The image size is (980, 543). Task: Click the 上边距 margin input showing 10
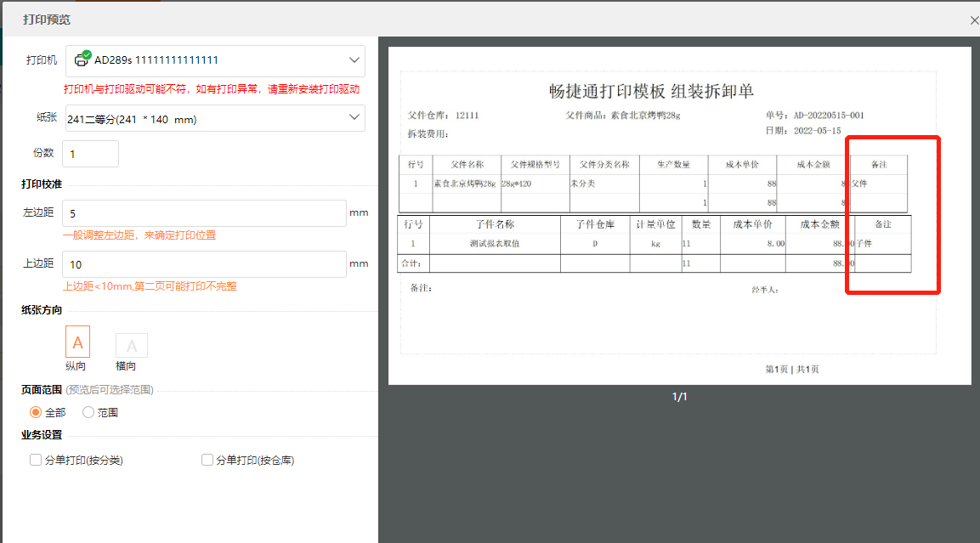coord(204,264)
